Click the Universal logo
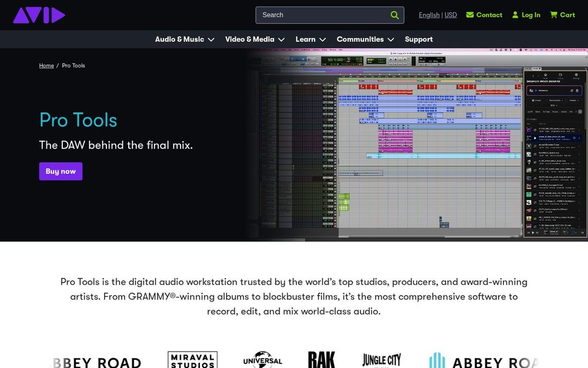The image size is (588, 368). [262, 360]
